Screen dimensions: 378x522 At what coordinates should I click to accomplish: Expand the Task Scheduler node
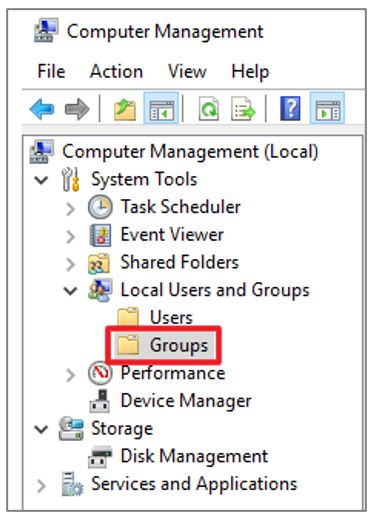click(70, 209)
